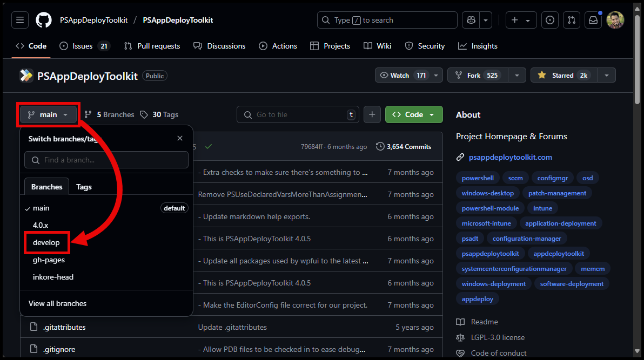Screen dimensions: 644x360
Task: Open the notifications inbox icon
Action: [x=593, y=20]
